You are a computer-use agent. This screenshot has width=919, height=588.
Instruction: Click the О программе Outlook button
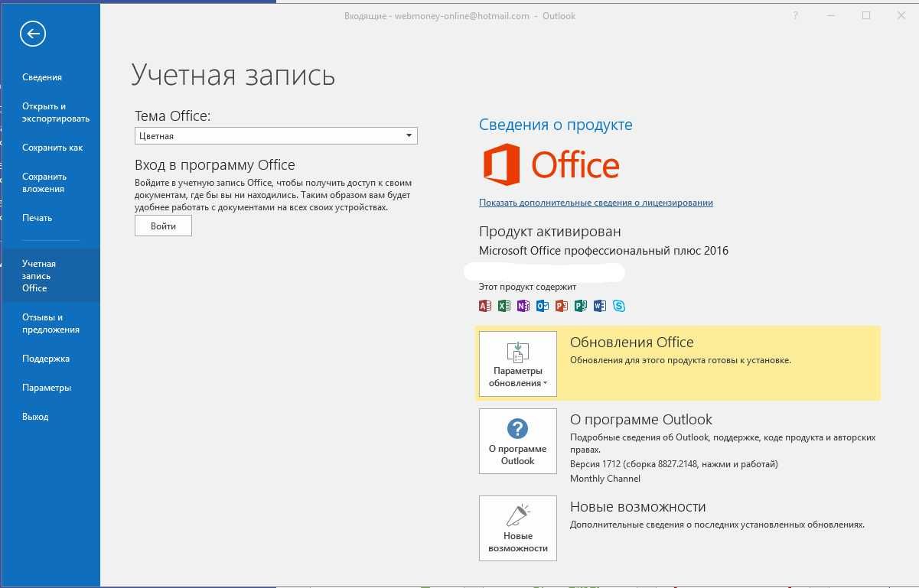click(x=518, y=441)
